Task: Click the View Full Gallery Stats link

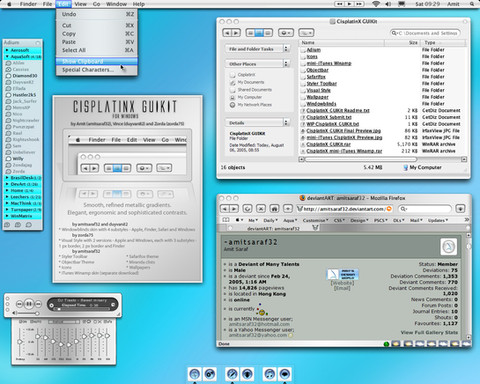Action: pos(429,332)
